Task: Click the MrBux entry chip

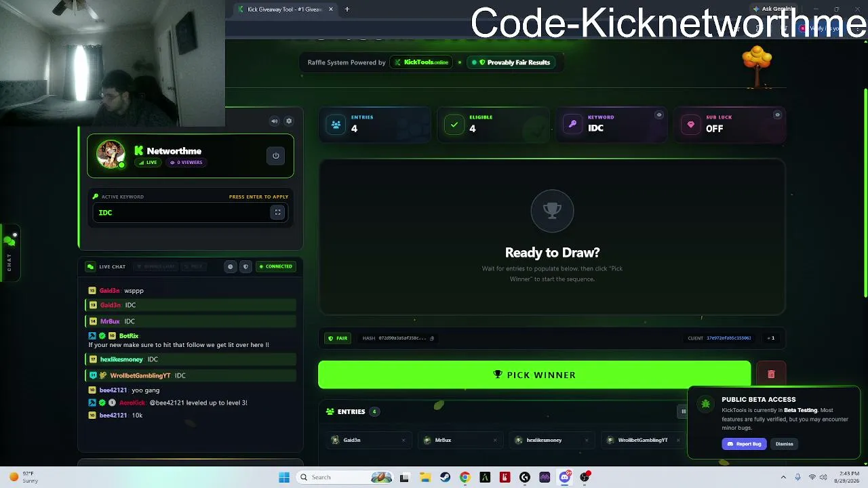Action: (x=459, y=441)
